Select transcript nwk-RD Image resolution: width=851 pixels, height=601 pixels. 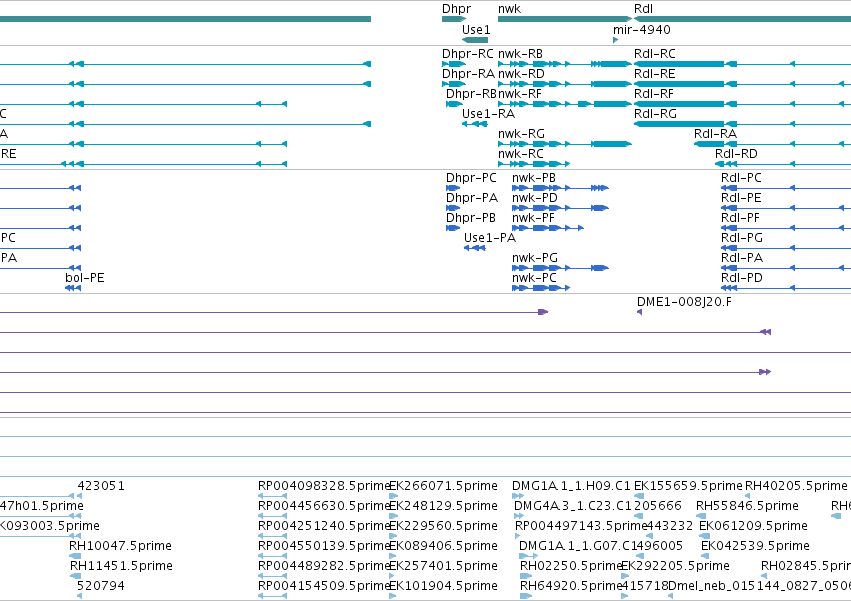(x=565, y=84)
